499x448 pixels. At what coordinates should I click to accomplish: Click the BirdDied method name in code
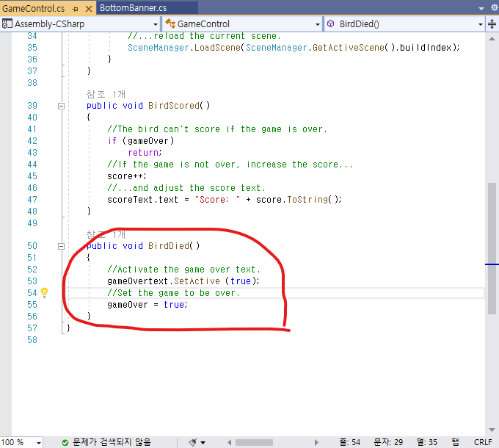pyautogui.click(x=168, y=246)
